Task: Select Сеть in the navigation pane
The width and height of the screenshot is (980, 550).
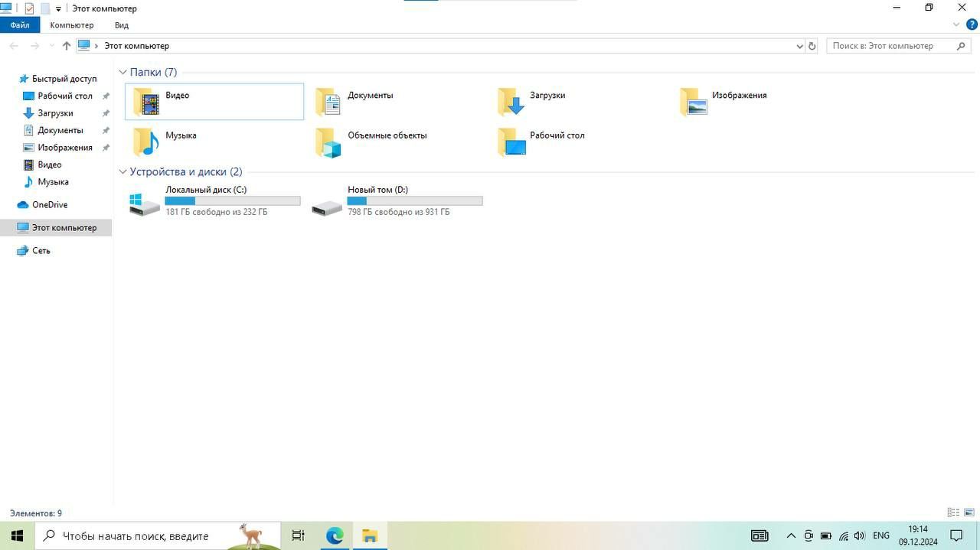Action: click(41, 251)
